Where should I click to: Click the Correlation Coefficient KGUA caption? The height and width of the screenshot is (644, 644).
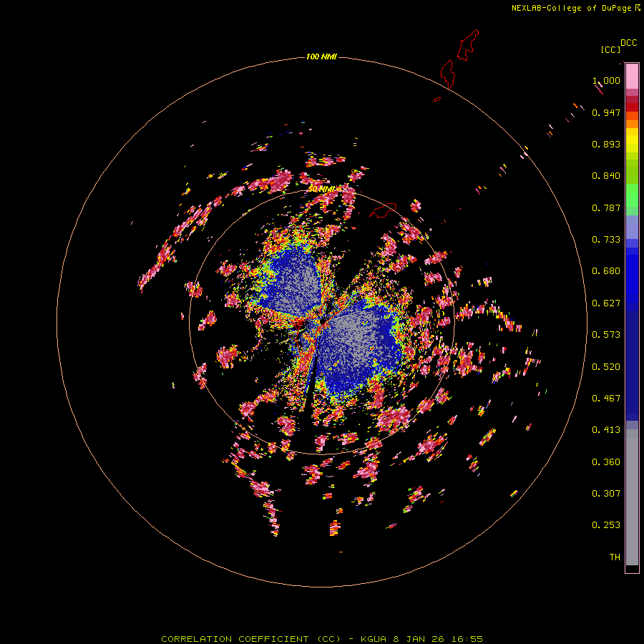[321, 639]
